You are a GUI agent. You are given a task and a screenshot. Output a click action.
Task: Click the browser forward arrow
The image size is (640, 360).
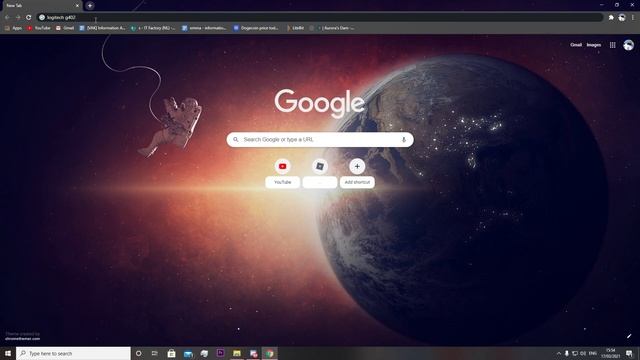click(x=18, y=18)
